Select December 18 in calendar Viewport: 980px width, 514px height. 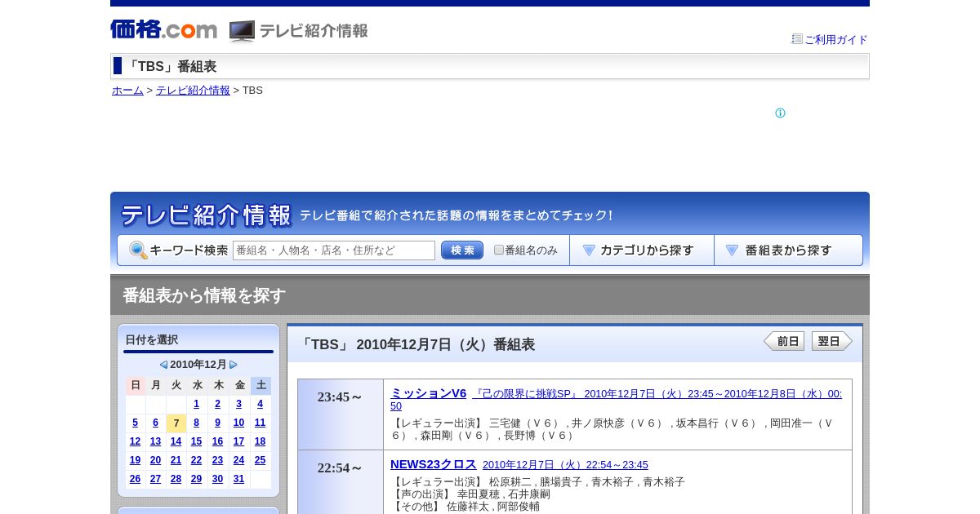(260, 441)
